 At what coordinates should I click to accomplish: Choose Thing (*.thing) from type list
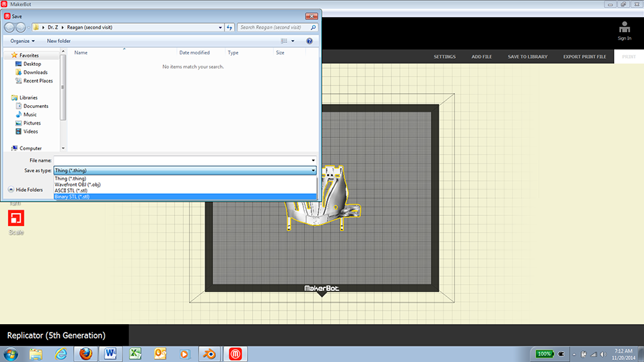[185, 179]
